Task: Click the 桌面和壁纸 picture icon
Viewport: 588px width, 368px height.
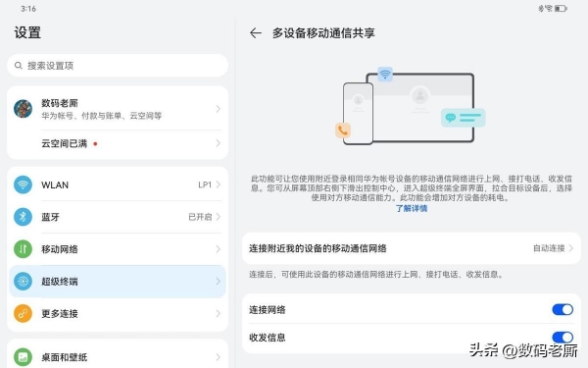Action: (23, 357)
